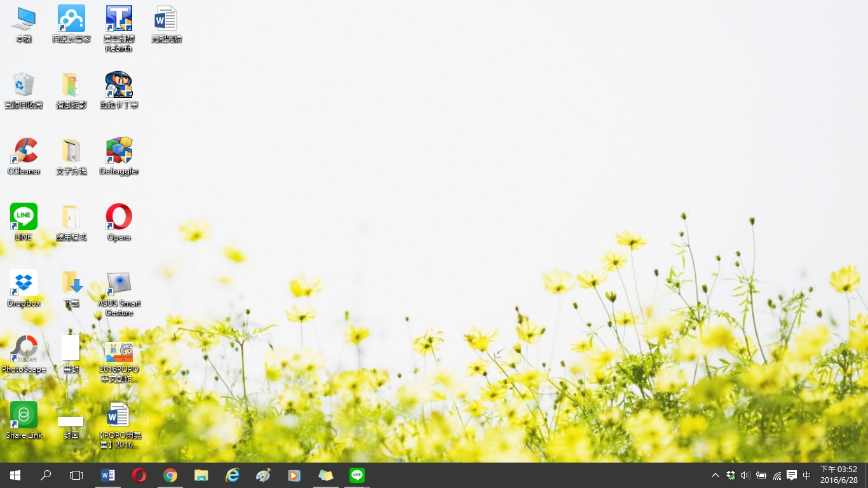Open the media player taskbar icon

click(294, 475)
